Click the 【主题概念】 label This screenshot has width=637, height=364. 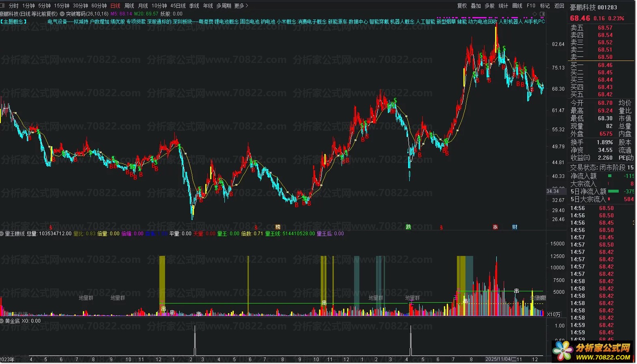pyautogui.click(x=13, y=22)
